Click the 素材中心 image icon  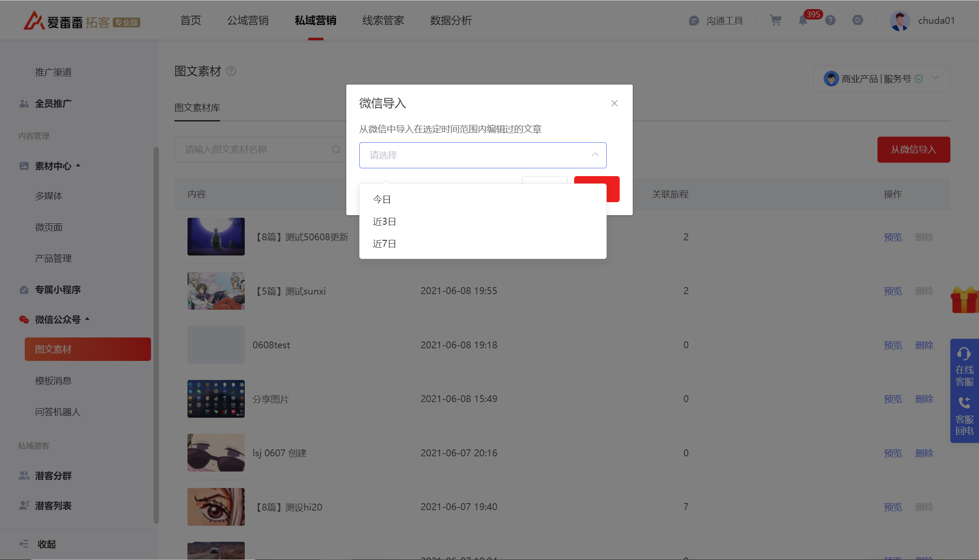[x=24, y=166]
